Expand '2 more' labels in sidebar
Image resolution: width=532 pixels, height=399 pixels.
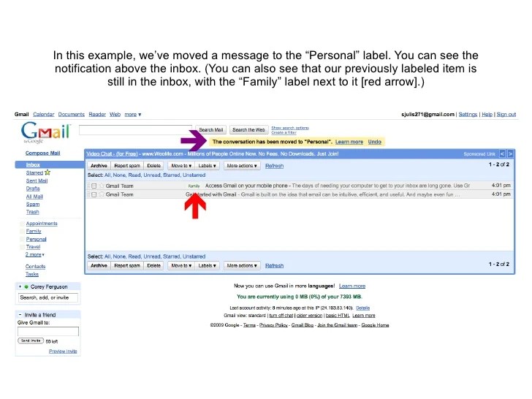pos(34,254)
